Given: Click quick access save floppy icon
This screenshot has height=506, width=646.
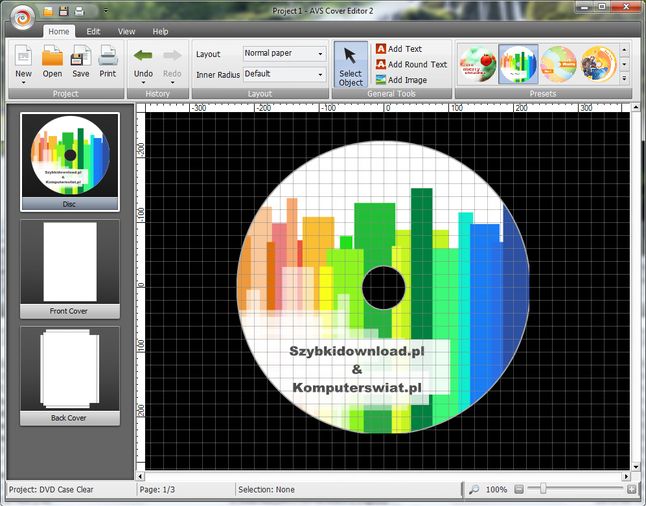Looking at the screenshot, I should [x=63, y=11].
